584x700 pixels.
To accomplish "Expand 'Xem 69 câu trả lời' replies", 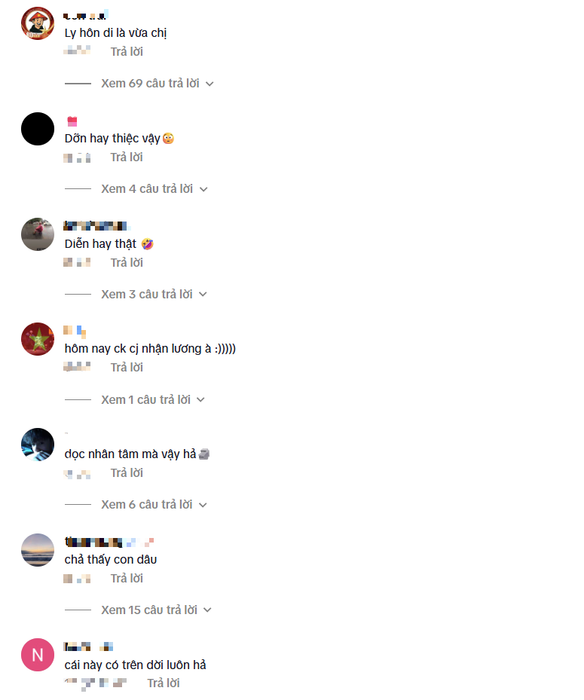I will pos(157,83).
